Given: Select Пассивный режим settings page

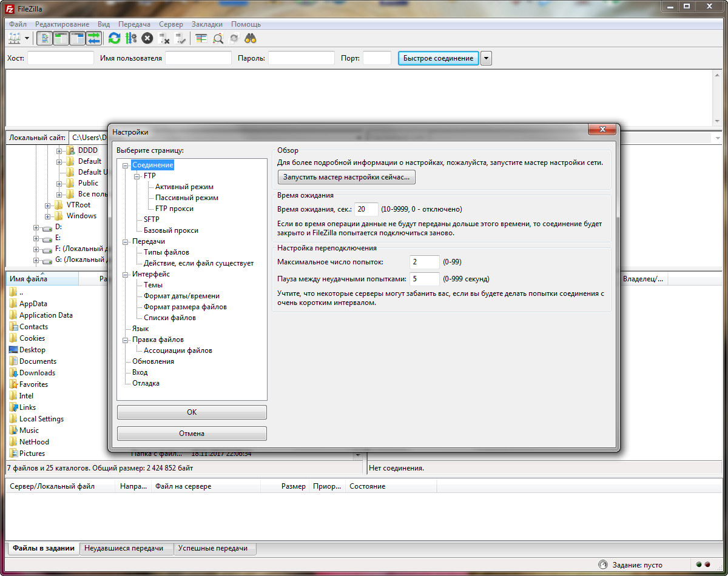Looking at the screenshot, I should click(x=187, y=198).
